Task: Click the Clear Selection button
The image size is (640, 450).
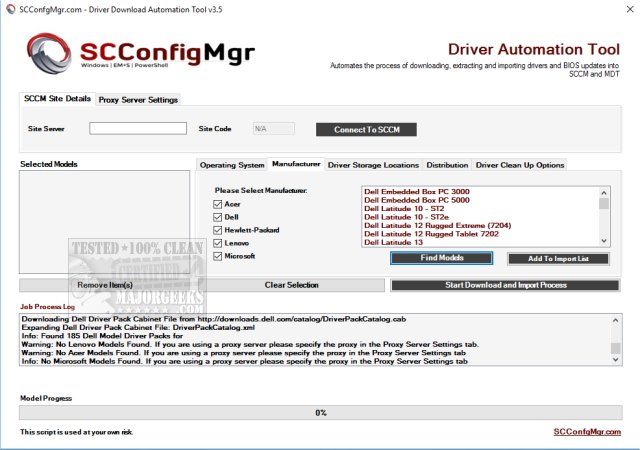Action: pyautogui.click(x=291, y=285)
